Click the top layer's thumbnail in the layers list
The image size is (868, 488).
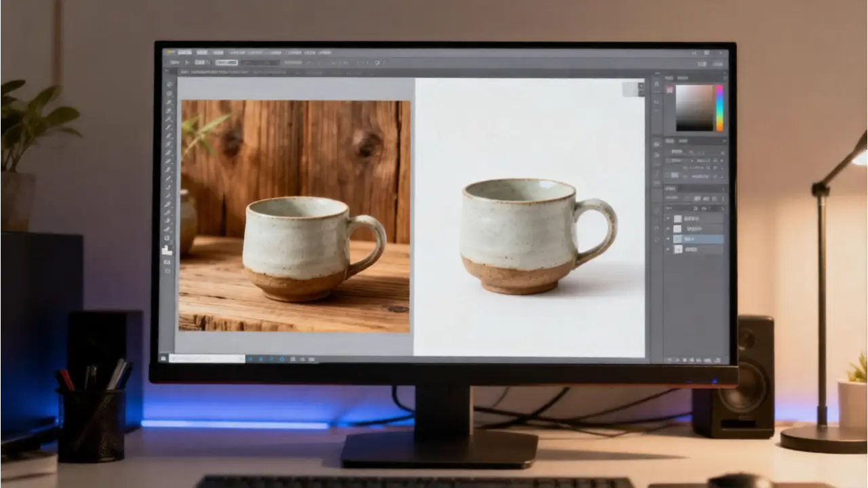[x=677, y=219]
